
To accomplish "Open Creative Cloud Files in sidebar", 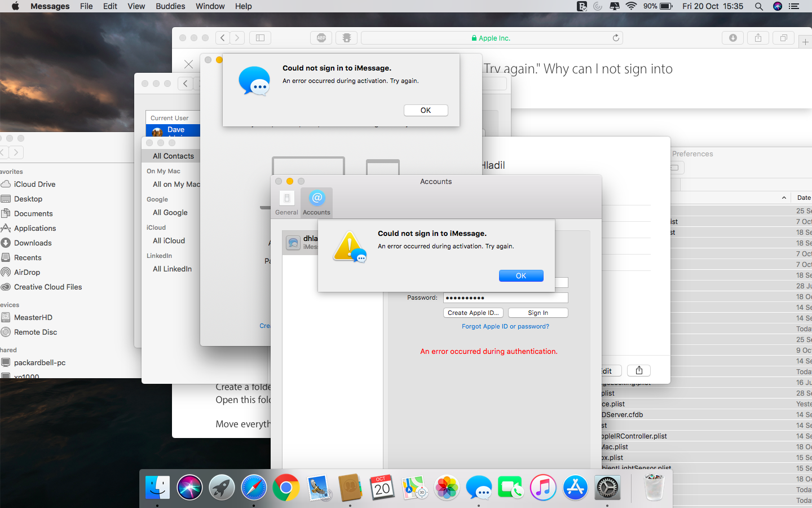I will (48, 287).
